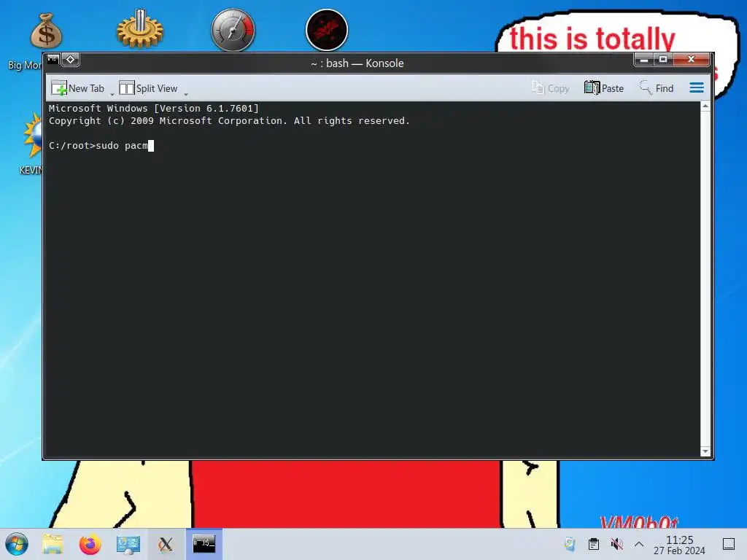Open the KEVIN sun desktop icon
The height and width of the screenshot is (560, 747).
pos(32,136)
